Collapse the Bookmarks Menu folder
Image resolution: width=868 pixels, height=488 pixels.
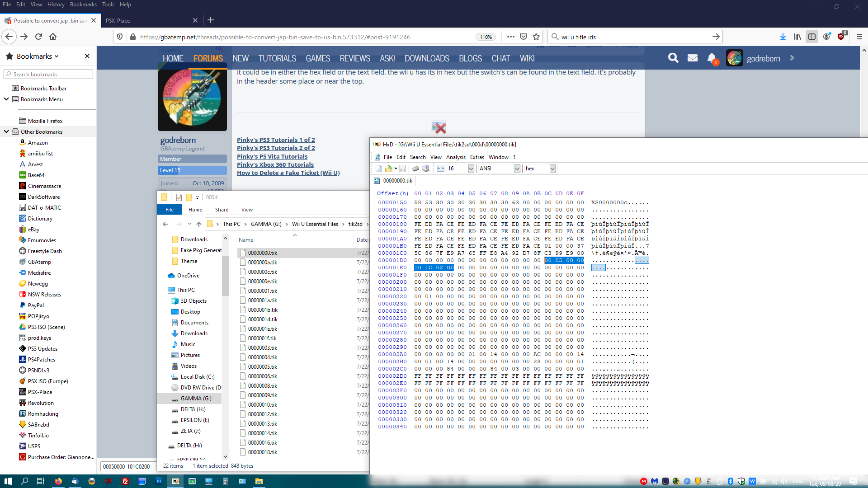(6, 99)
